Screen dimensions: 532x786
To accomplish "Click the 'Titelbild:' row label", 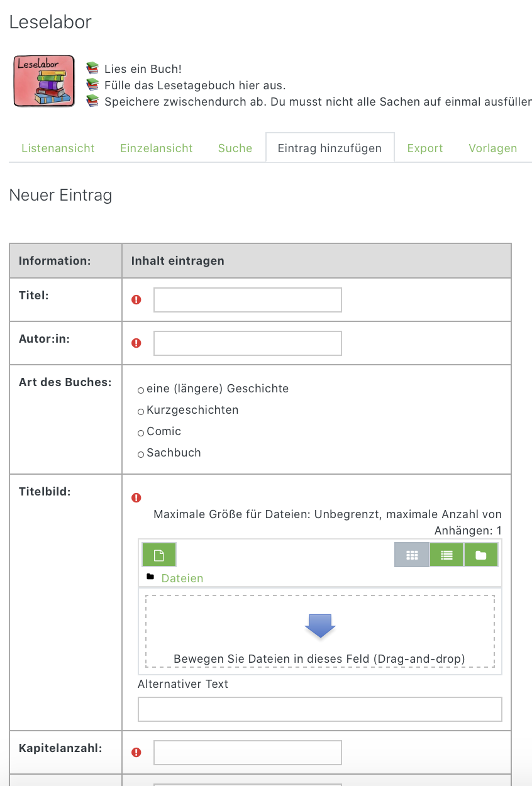I will (45, 492).
